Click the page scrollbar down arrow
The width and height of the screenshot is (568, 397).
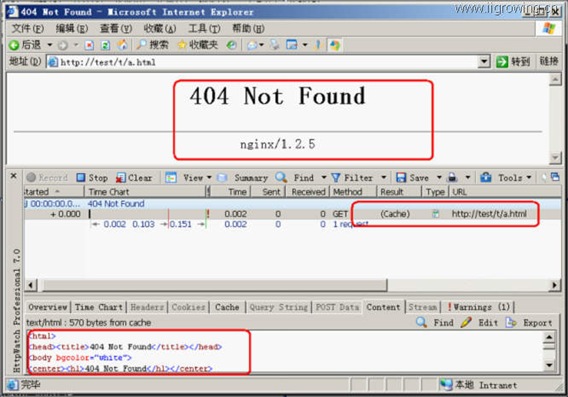pyautogui.click(x=555, y=157)
